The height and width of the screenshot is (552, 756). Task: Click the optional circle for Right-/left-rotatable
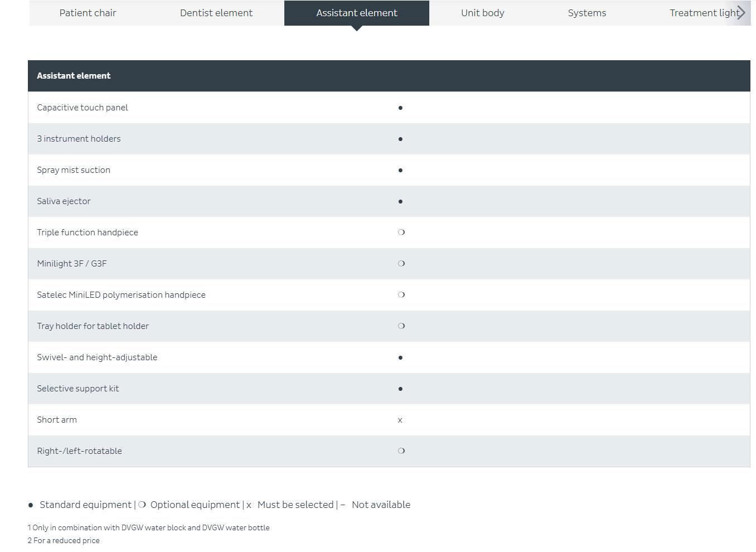(401, 451)
